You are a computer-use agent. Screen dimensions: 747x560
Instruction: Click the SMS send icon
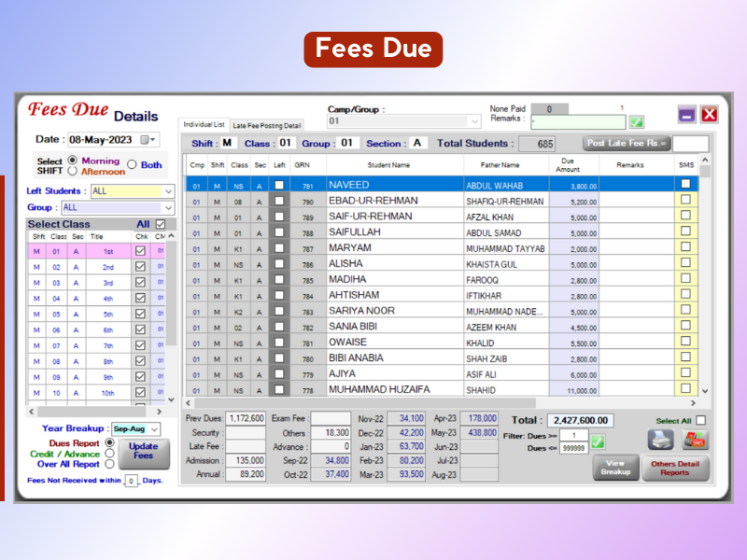(693, 439)
